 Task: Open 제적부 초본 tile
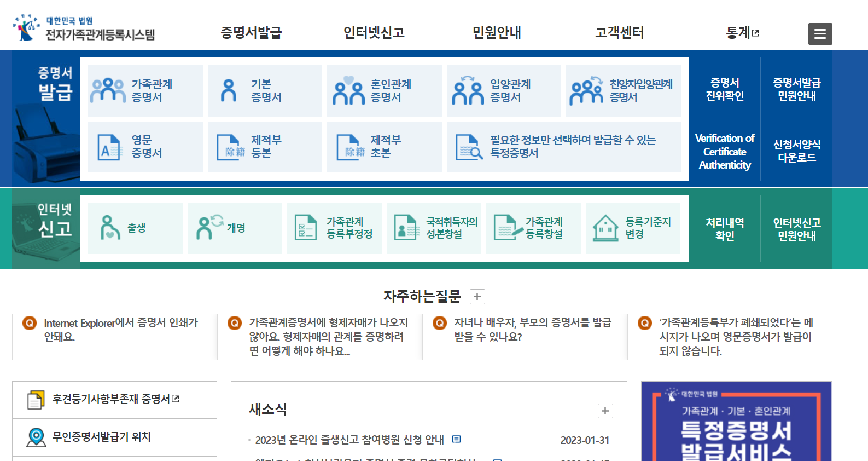(x=385, y=147)
